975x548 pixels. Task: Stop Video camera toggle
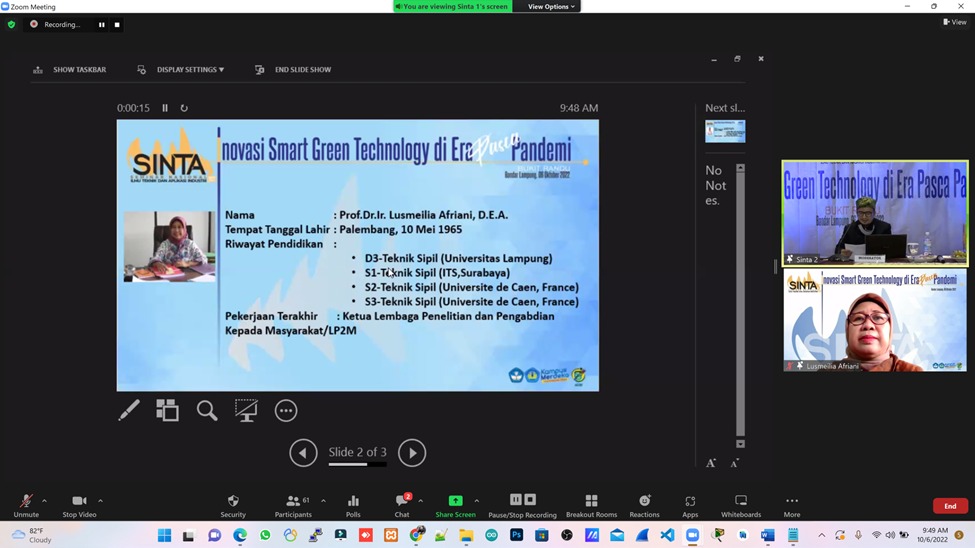tap(79, 505)
